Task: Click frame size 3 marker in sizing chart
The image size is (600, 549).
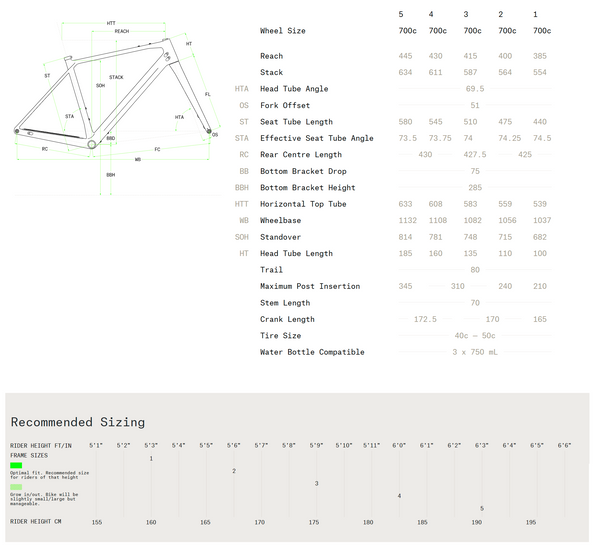Action: (316, 483)
